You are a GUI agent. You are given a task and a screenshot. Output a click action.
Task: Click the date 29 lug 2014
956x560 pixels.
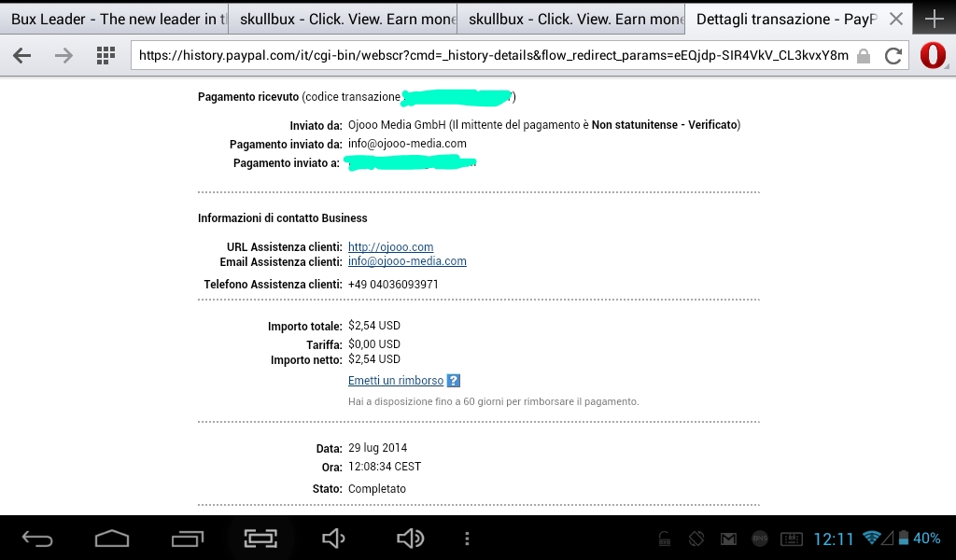pyautogui.click(x=377, y=448)
